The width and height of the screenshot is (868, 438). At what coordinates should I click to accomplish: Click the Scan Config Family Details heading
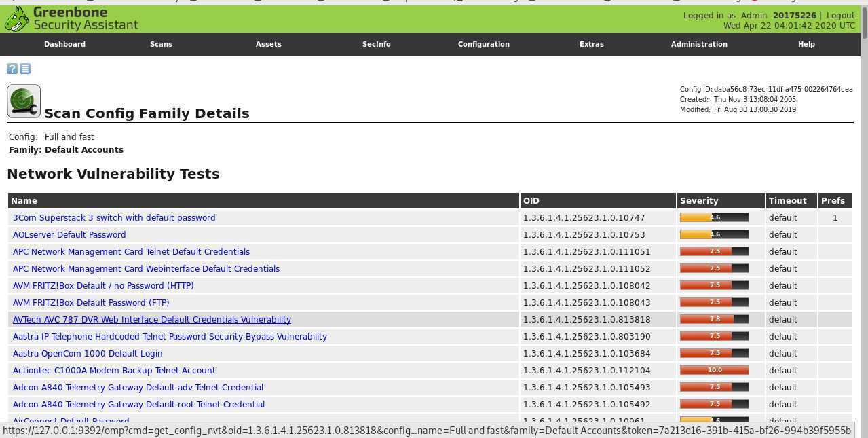[x=147, y=113]
